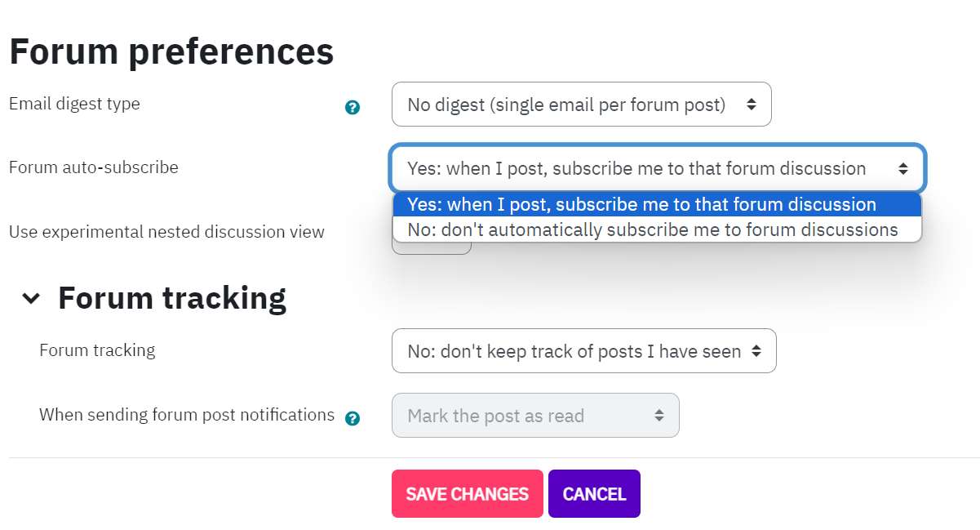Click the CANCEL button

(594, 494)
